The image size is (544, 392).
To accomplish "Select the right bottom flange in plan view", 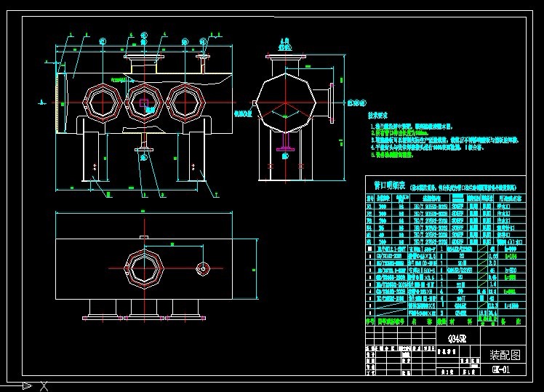I will click(186, 318).
